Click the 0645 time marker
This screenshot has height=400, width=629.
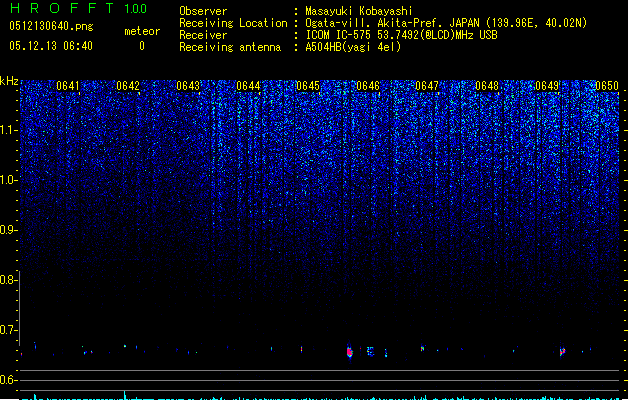coord(308,86)
